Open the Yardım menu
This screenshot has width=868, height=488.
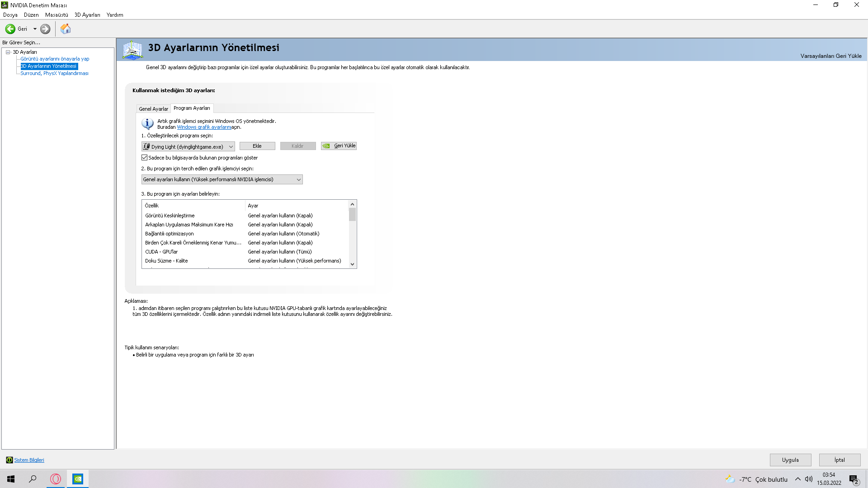(x=115, y=15)
